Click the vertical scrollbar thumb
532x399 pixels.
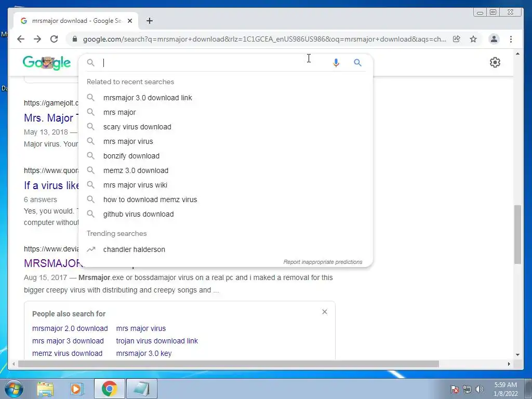pos(517,234)
